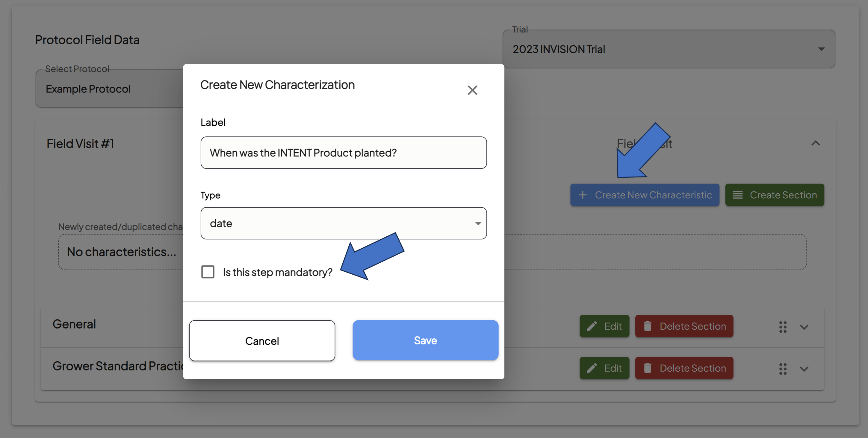
Task: Click the pencil Edit icon for Grower Standard Practice
Action: coord(592,368)
